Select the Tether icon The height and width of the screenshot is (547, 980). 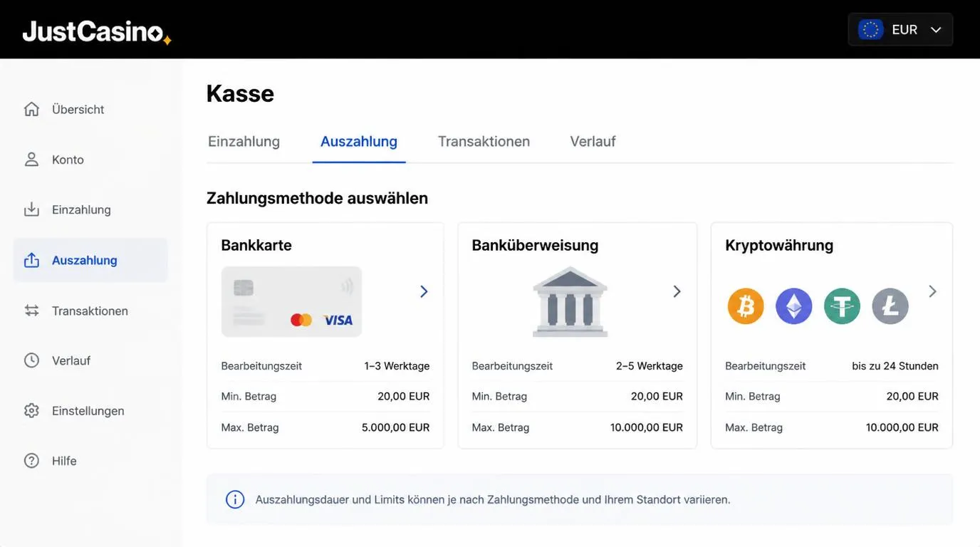[842, 306]
